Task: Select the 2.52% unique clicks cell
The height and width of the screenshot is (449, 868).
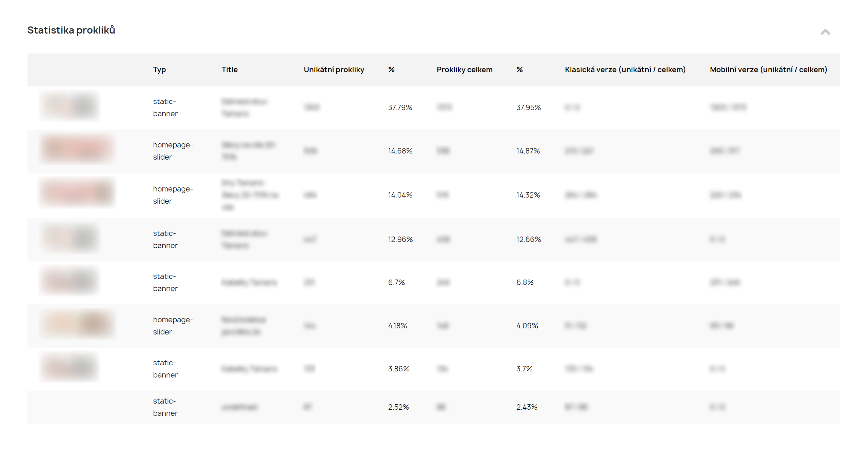Action: (398, 407)
